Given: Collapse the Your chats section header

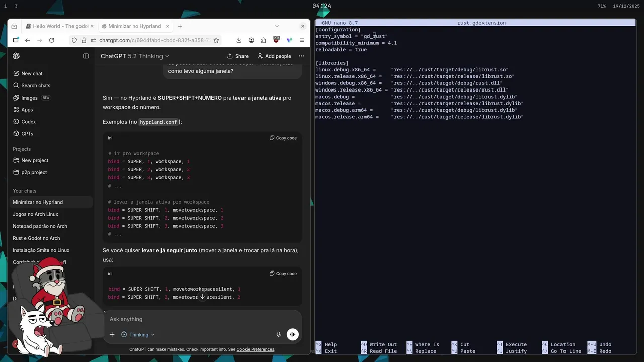Looking at the screenshot, I should coord(24,191).
